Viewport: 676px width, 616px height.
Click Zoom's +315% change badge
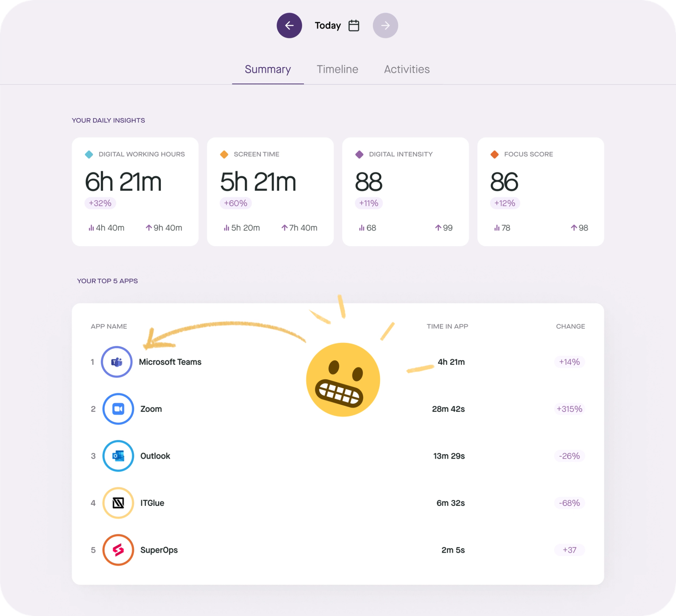pyautogui.click(x=569, y=409)
